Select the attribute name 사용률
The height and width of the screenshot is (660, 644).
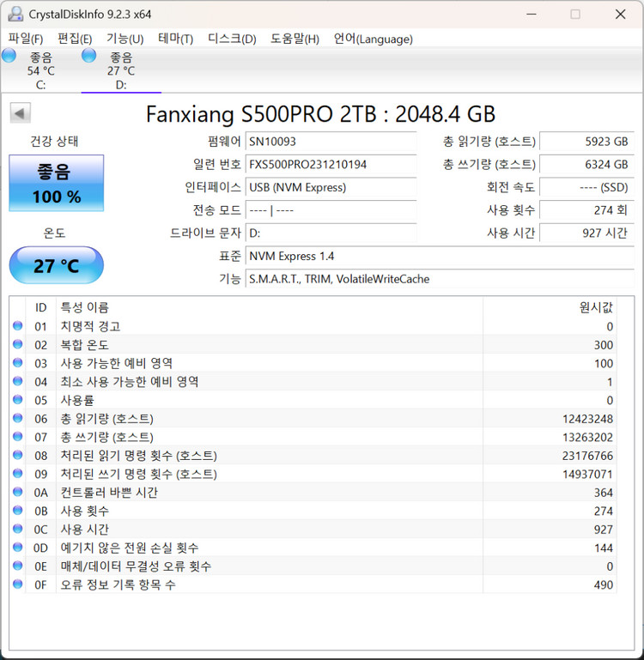click(x=77, y=400)
